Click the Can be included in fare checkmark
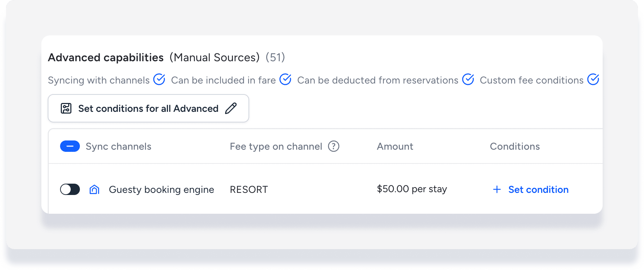Image resolution: width=644 pixels, height=270 pixels. pos(285,80)
